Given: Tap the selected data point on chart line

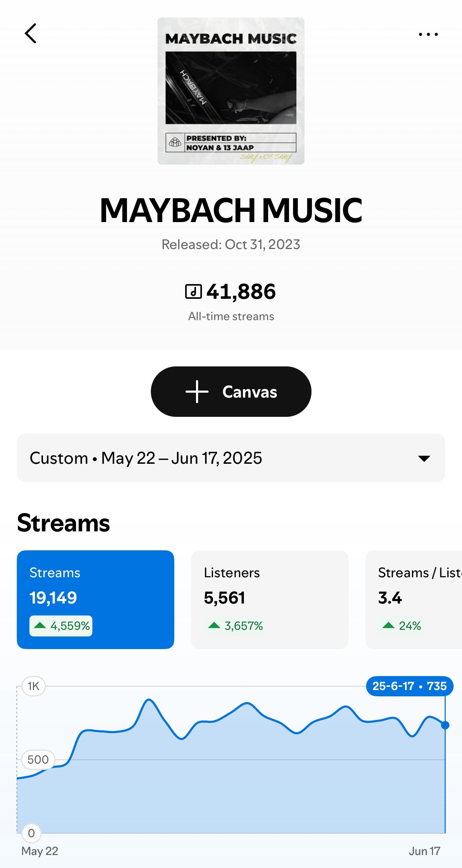Looking at the screenshot, I should (x=445, y=725).
